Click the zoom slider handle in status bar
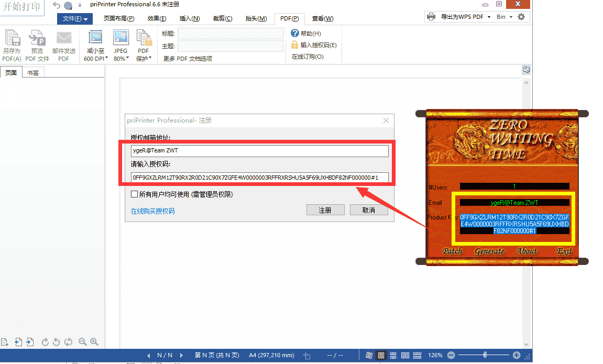 [x=485, y=355]
